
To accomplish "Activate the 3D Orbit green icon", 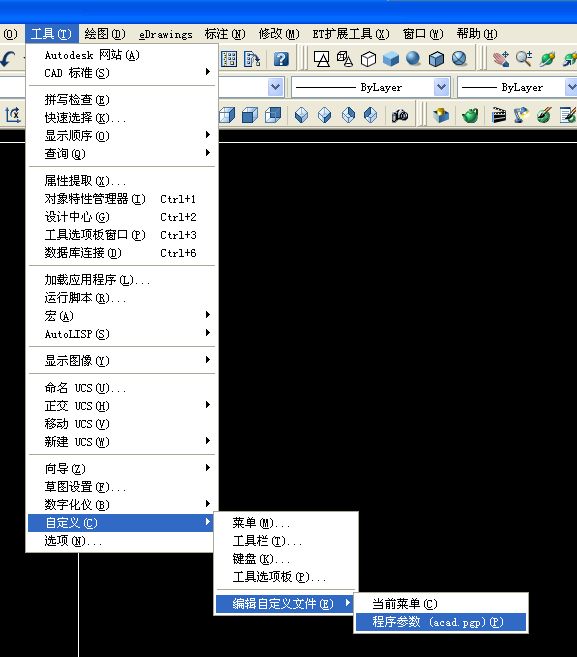I will click(x=547, y=59).
